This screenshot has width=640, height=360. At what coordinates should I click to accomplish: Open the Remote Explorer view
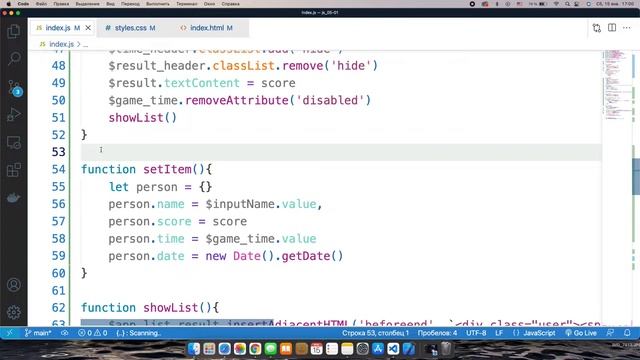(x=13, y=142)
